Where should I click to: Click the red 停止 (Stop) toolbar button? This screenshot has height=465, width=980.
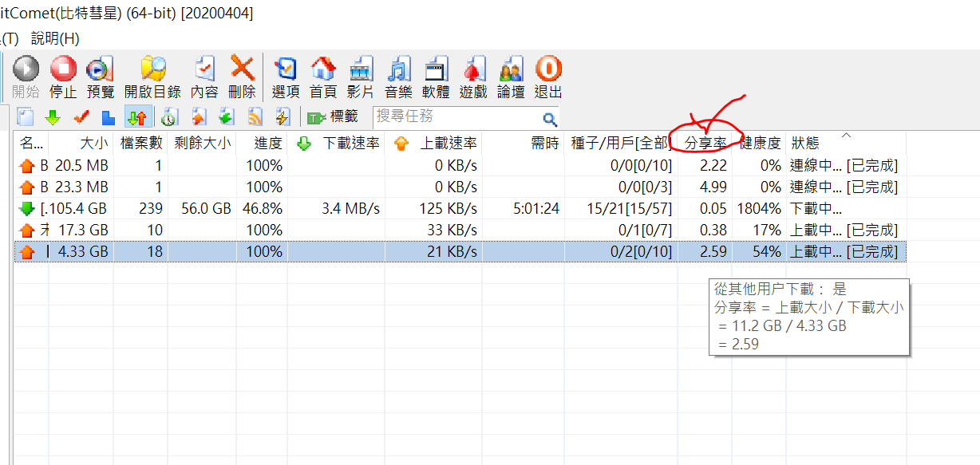[x=63, y=77]
